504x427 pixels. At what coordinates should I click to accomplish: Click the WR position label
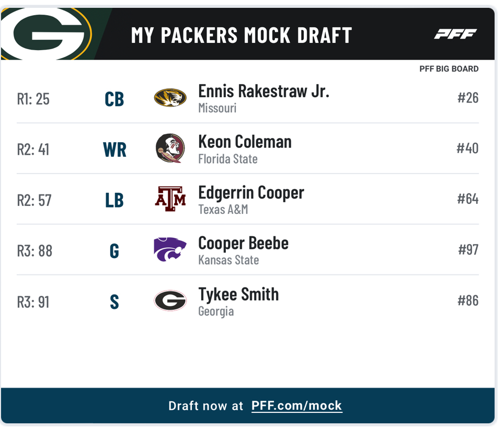click(114, 149)
